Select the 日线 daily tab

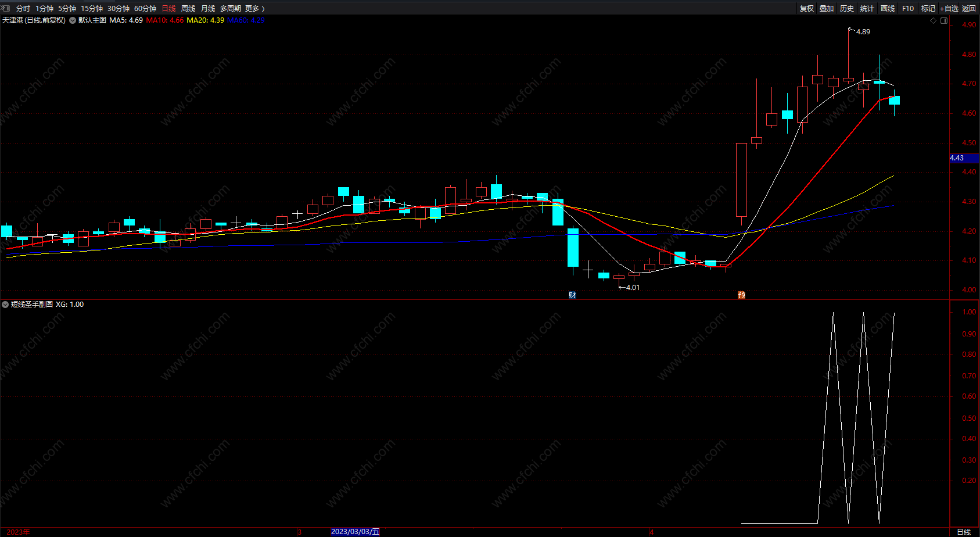168,9
